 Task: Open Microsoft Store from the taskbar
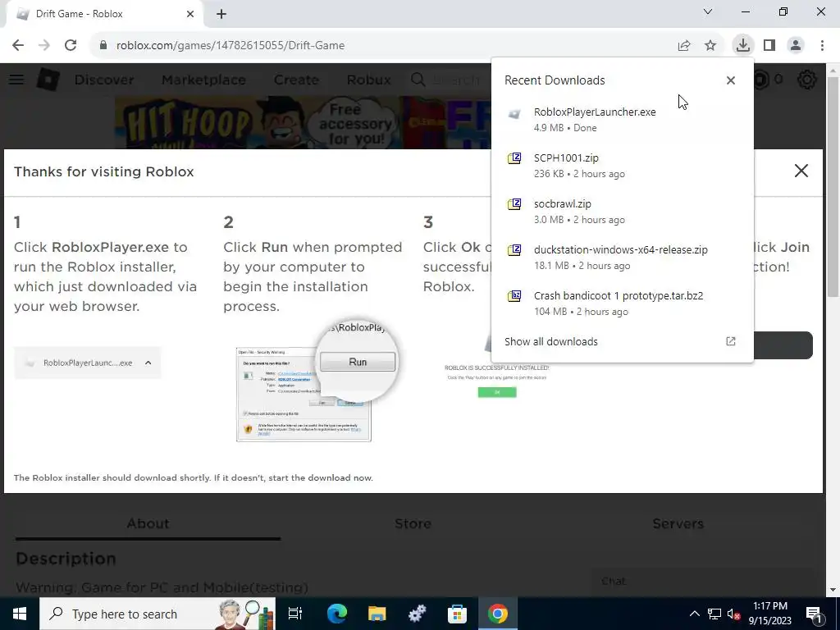click(457, 614)
